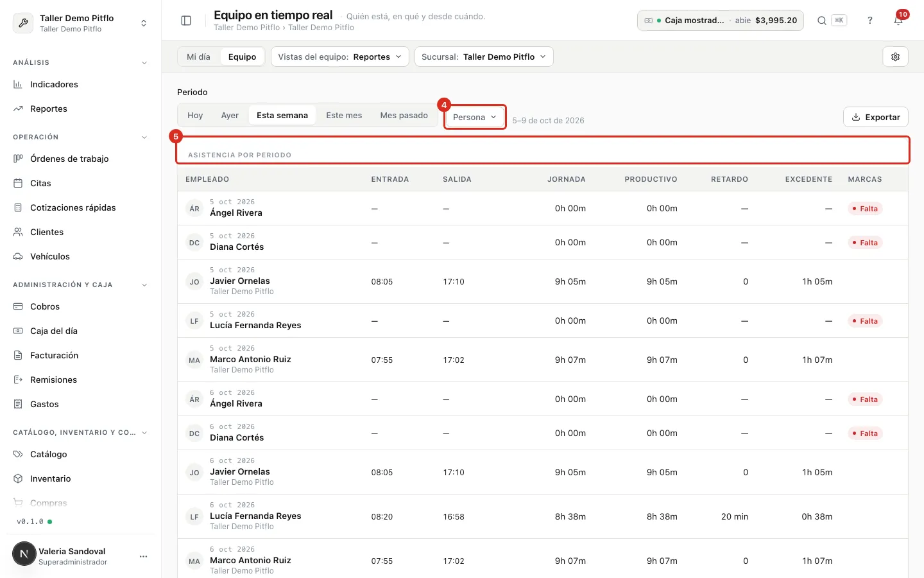Toggle the sidebar panel icon
The image size is (924, 578).
pyautogui.click(x=186, y=21)
